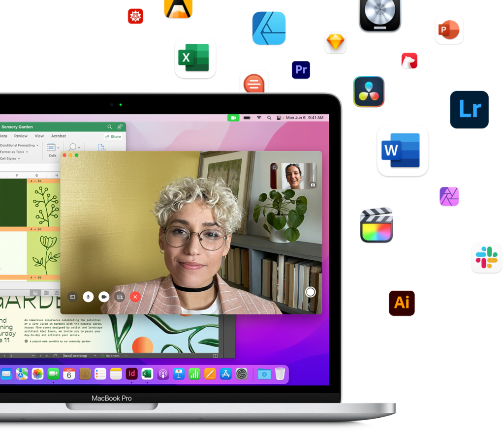The height and width of the screenshot is (431, 504).
Task: Click the FaceTime shutter capture button
Action: [310, 292]
